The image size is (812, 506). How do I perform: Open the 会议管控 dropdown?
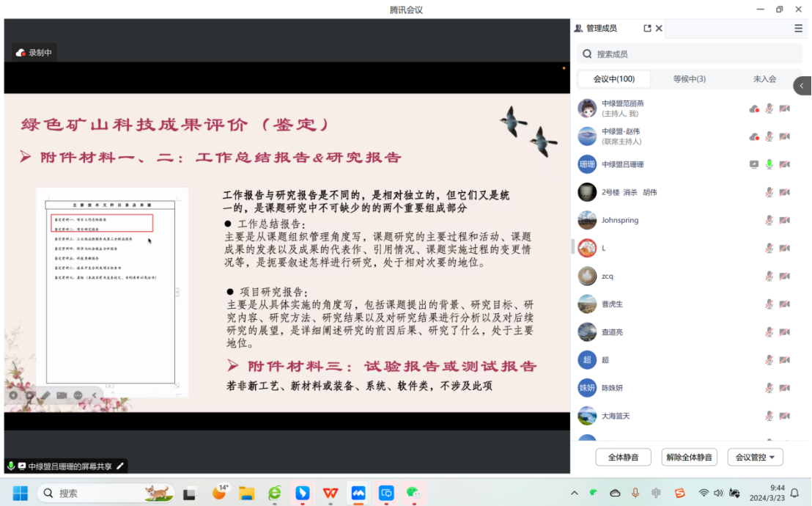pos(755,458)
